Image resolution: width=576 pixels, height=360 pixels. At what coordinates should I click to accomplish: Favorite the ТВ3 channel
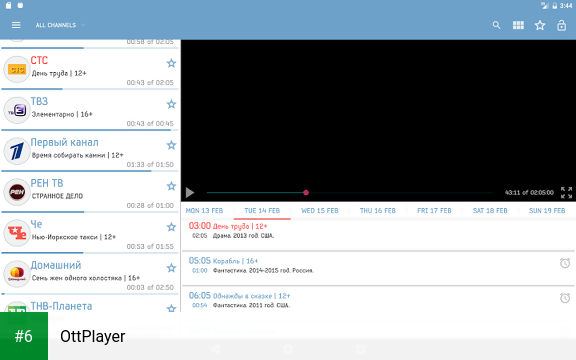pos(171,104)
